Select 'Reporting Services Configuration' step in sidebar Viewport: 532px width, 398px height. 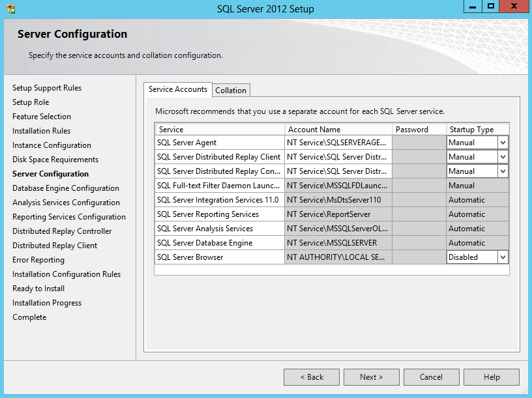[69, 217]
